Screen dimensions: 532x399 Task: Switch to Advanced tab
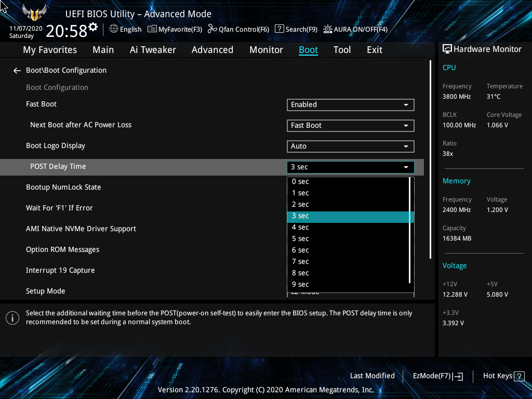[x=212, y=50]
